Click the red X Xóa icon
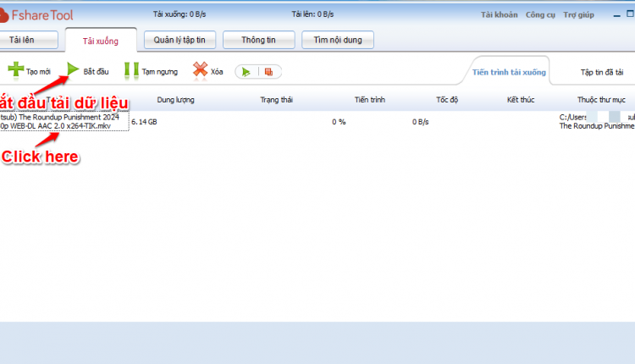The image size is (635, 364). (x=200, y=69)
